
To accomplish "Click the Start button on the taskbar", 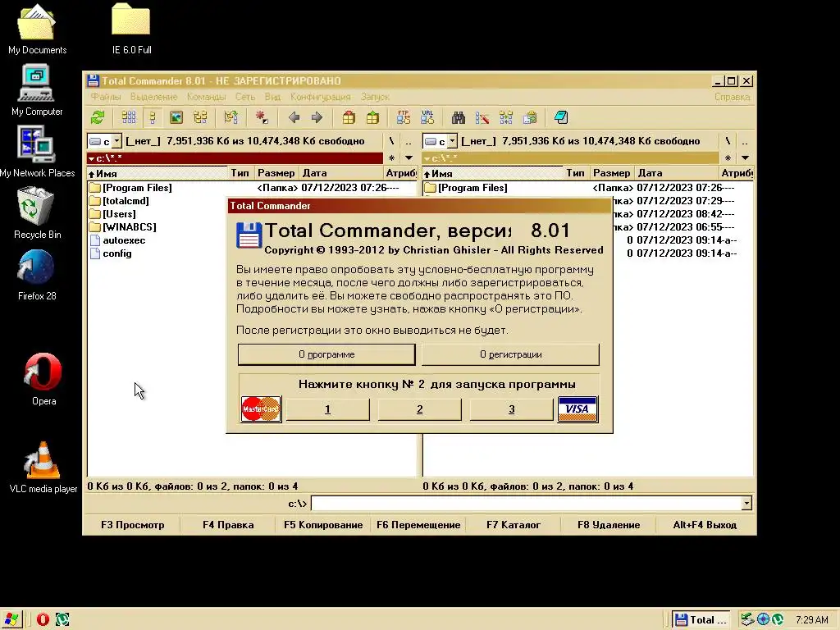I will pyautogui.click(x=11, y=619).
